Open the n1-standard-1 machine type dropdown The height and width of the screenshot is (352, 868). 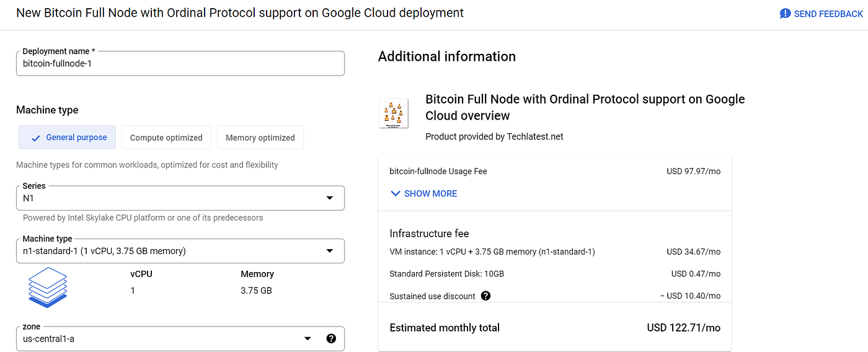pos(180,251)
